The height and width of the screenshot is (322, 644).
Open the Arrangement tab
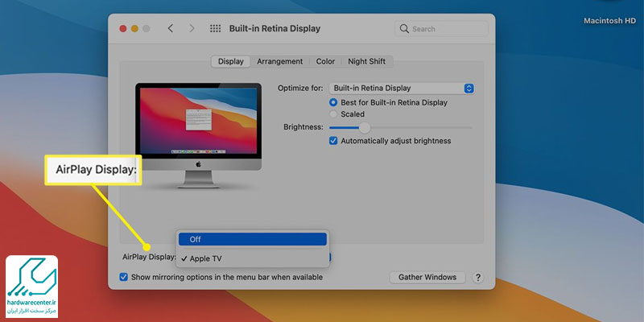click(279, 62)
